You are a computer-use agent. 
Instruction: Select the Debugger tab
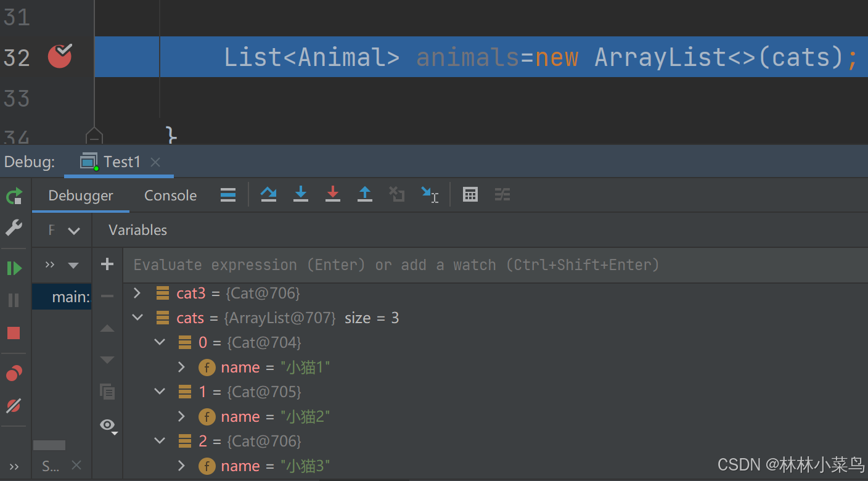(80, 195)
